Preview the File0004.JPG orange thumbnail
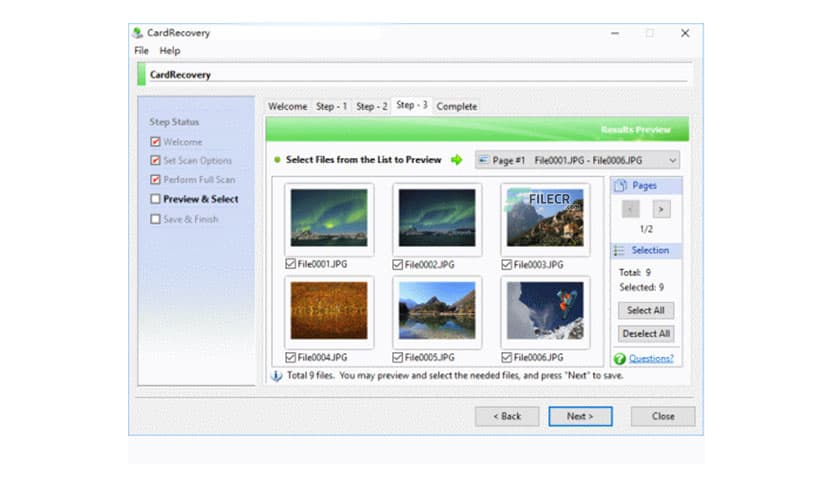Image resolution: width=836 pixels, height=484 pixels. 329,311
